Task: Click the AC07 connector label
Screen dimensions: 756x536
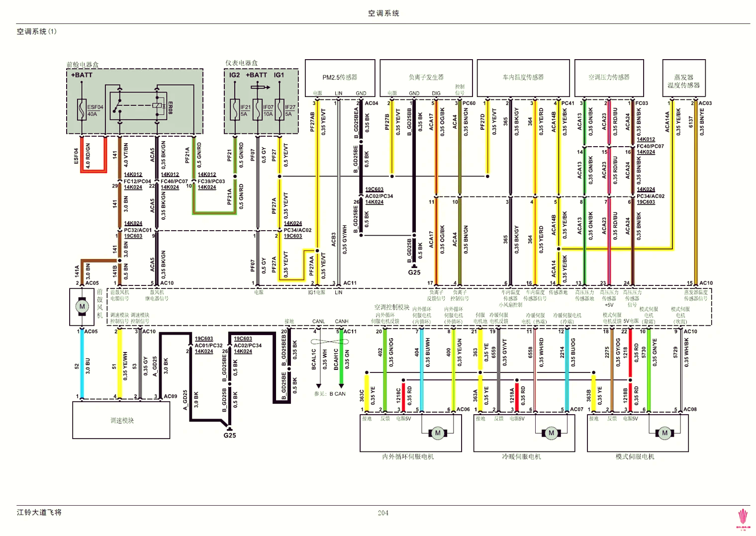Action: (x=576, y=409)
